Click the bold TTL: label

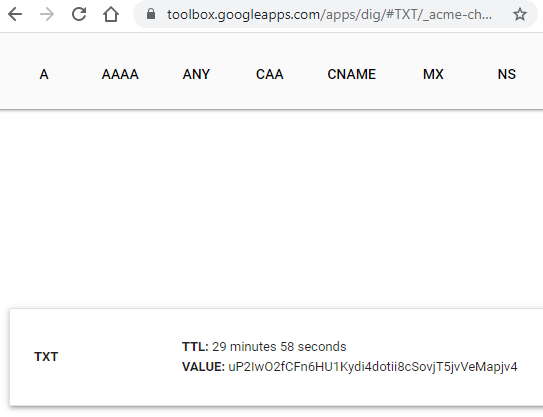tap(195, 347)
